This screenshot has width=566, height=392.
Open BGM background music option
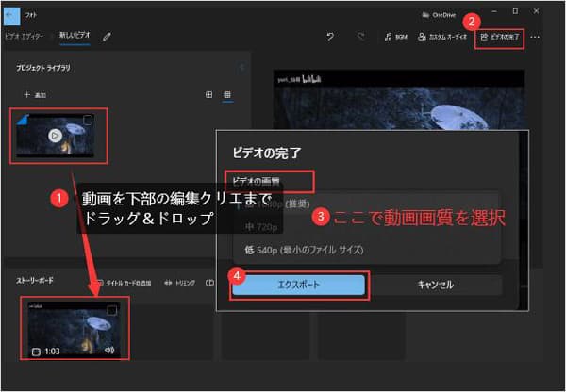pos(395,36)
